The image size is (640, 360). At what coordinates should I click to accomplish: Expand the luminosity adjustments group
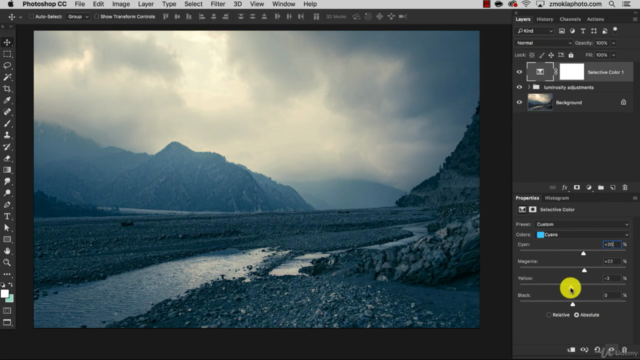click(x=529, y=87)
